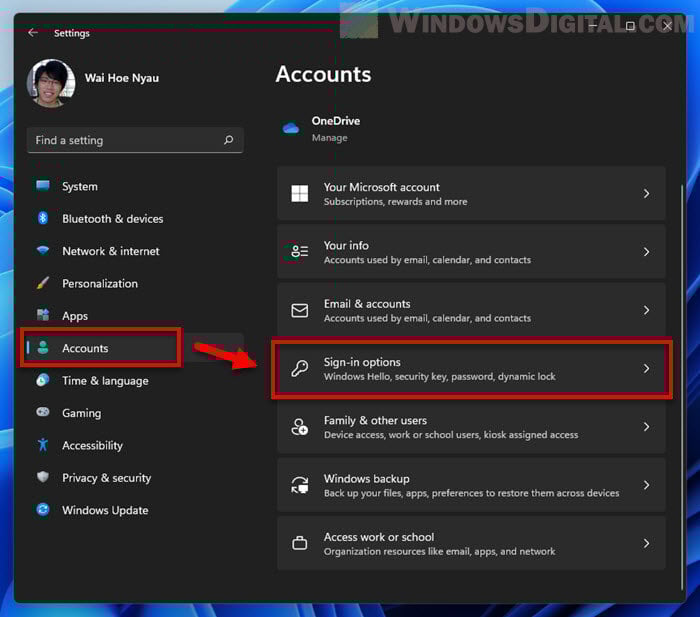700x617 pixels.
Task: Click the Your info contact-card icon
Action: (300, 251)
